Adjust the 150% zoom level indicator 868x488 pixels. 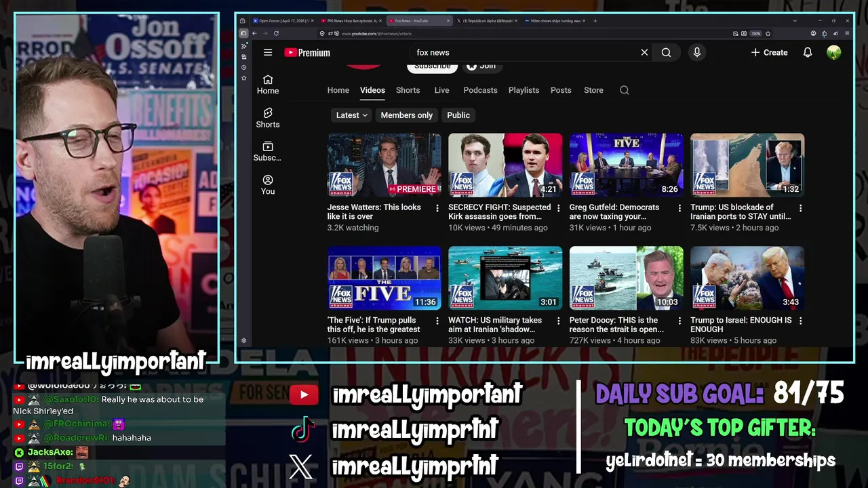pyautogui.click(x=756, y=33)
